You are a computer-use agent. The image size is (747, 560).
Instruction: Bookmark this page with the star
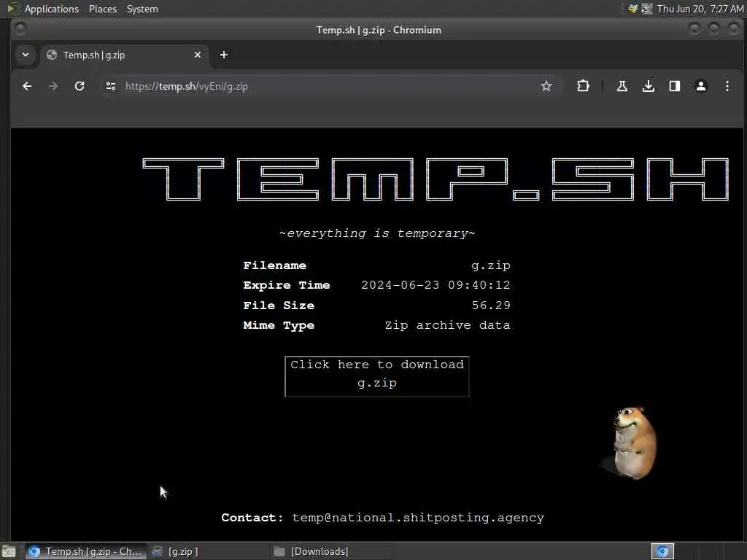[546, 86]
